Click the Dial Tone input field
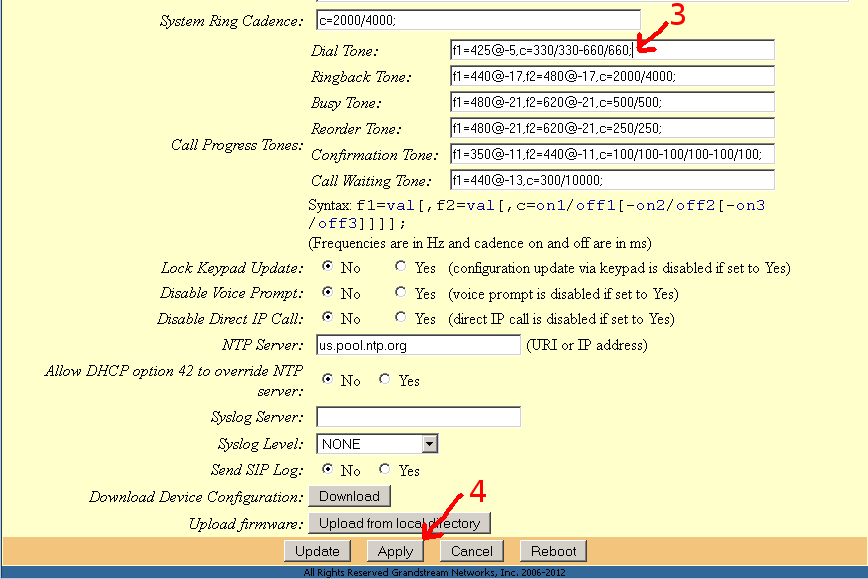 pyautogui.click(x=612, y=50)
